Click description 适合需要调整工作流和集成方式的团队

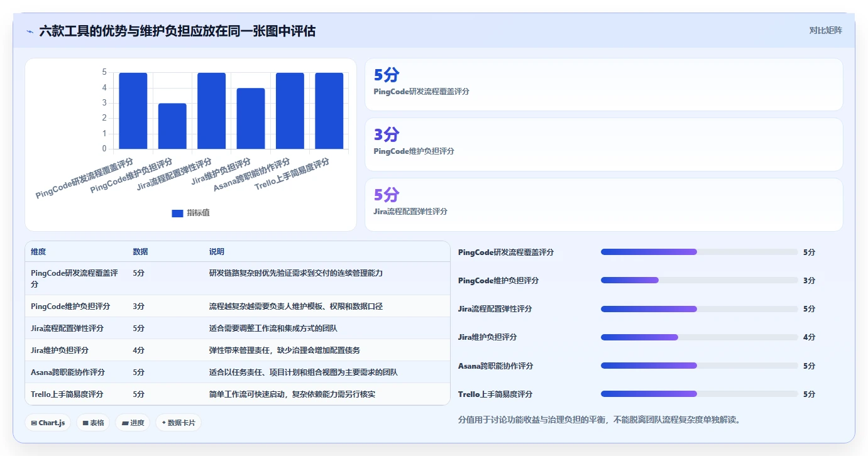pyautogui.click(x=273, y=328)
